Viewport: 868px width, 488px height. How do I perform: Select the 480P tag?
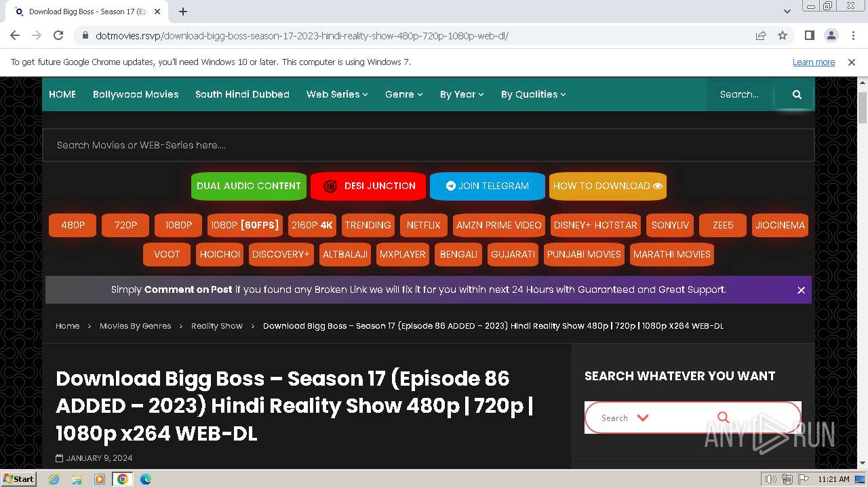click(73, 225)
